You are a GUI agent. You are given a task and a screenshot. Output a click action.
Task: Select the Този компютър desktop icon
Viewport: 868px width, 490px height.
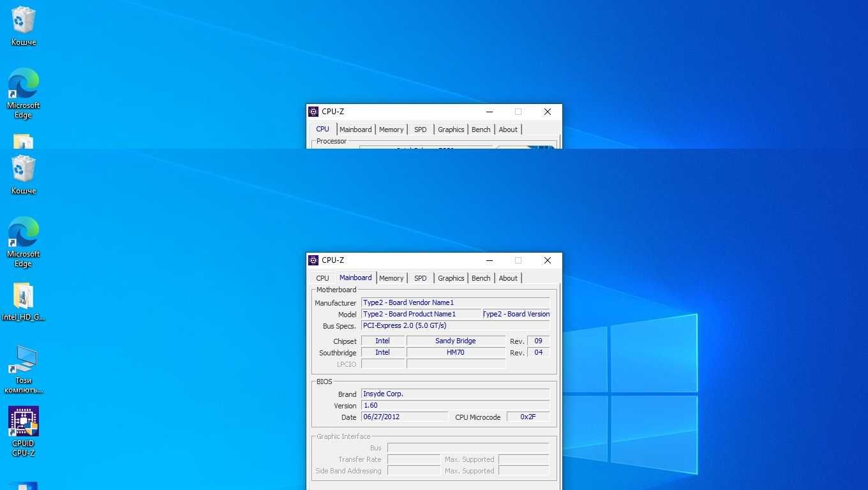point(23,370)
